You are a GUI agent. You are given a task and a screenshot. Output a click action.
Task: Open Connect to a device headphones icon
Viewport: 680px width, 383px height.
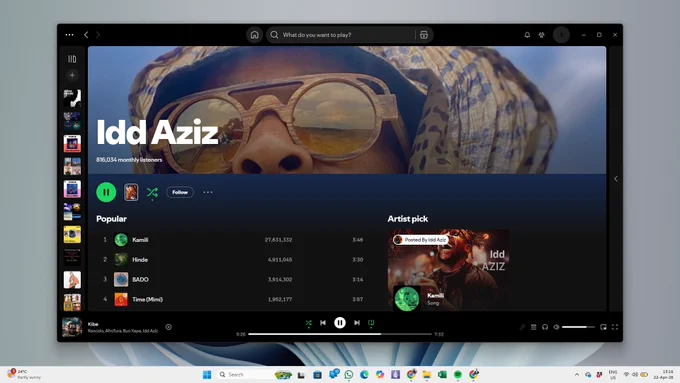[x=545, y=327]
